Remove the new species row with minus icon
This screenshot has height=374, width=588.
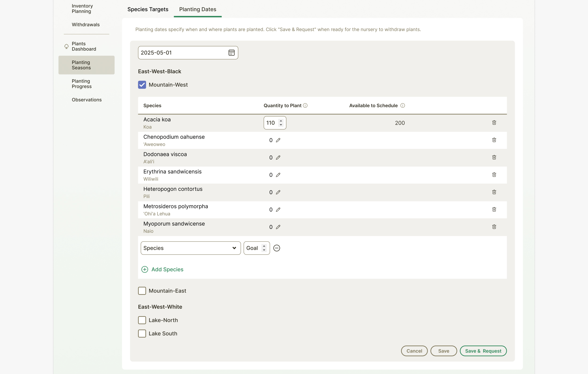(277, 248)
